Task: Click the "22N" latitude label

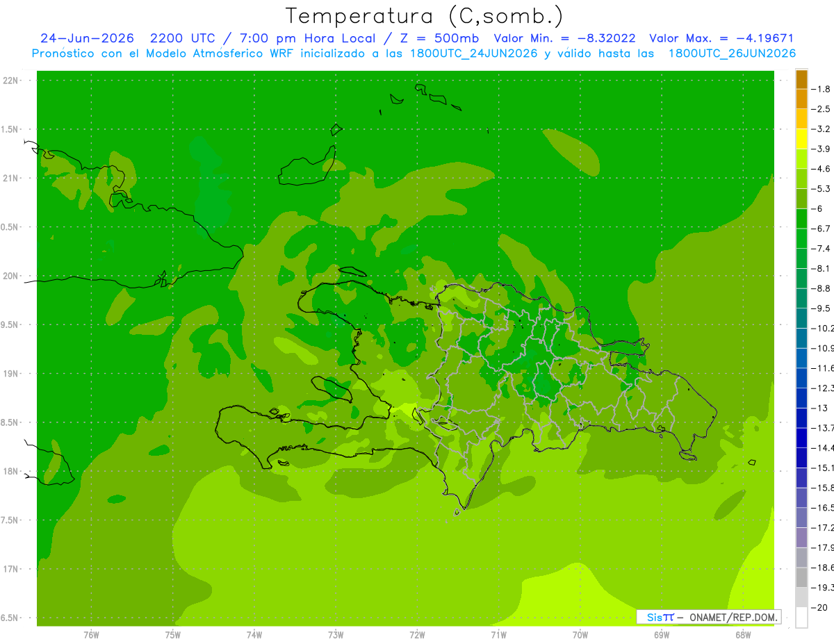Action: pyautogui.click(x=10, y=81)
